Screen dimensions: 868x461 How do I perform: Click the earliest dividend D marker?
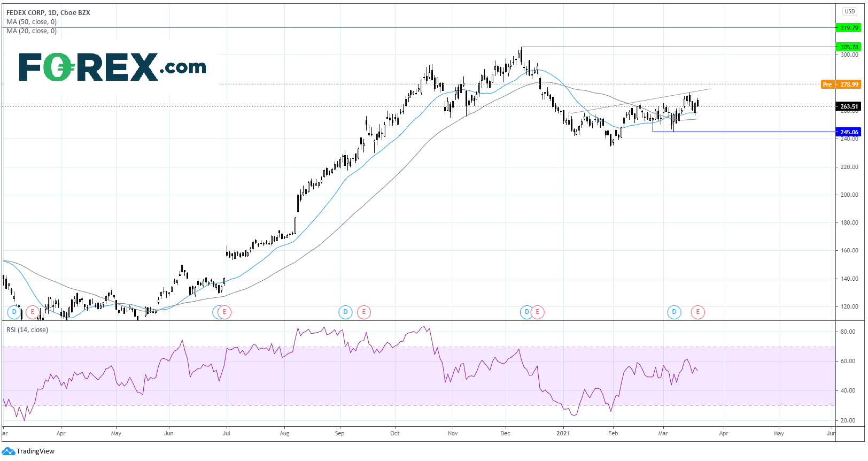pyautogui.click(x=14, y=312)
